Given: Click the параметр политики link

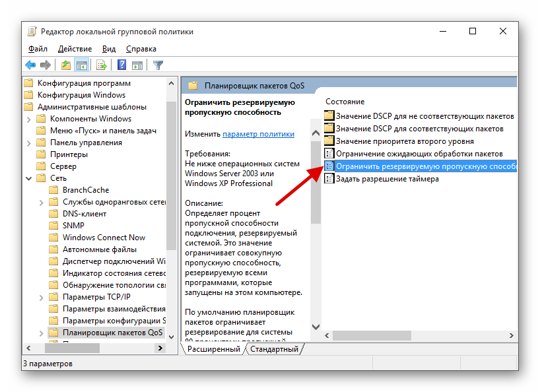Looking at the screenshot, I should [258, 133].
